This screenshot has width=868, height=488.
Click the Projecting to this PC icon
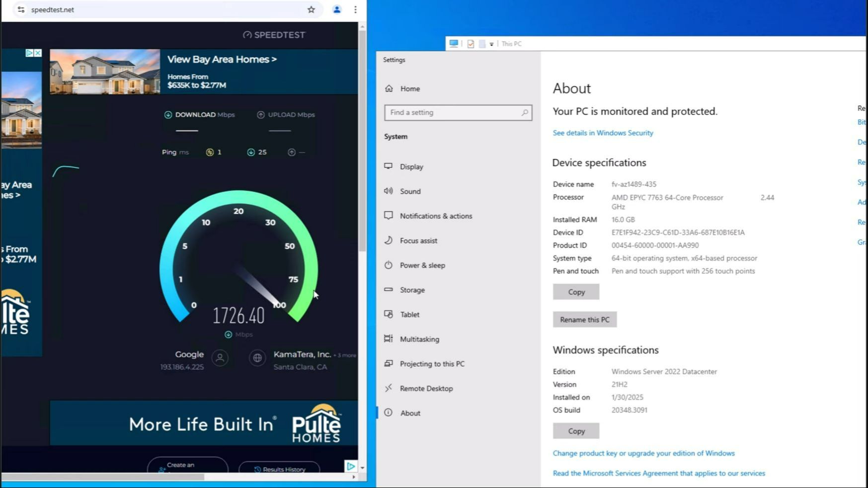389,363
